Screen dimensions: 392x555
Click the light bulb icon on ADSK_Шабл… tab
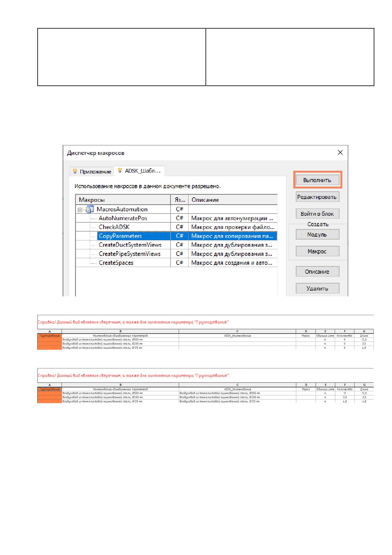[120, 170]
